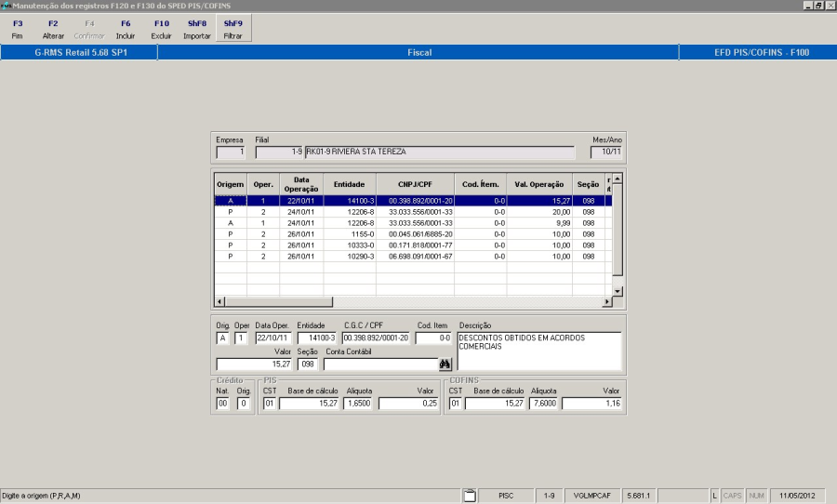Click the PIS Alíquota field 1,6500

click(x=359, y=404)
